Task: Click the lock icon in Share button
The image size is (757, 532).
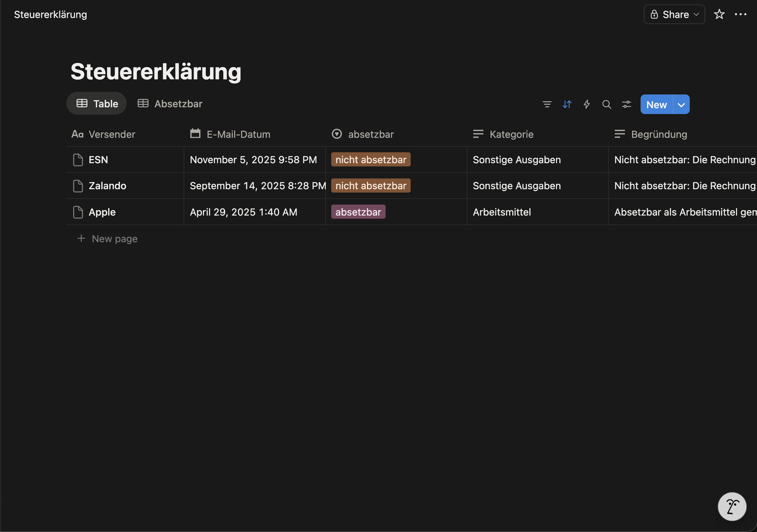Action: pos(655,14)
